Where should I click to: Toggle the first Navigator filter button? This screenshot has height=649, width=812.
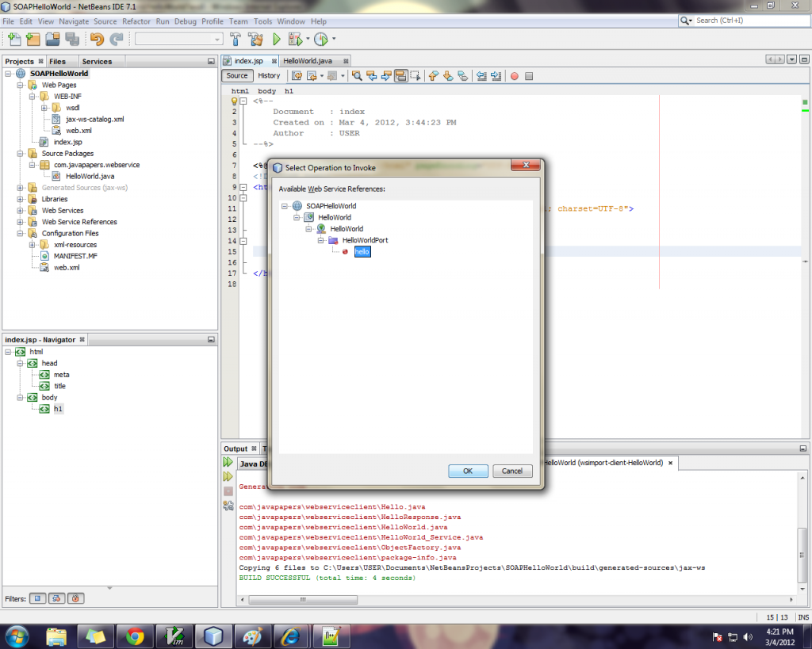pyautogui.click(x=38, y=598)
